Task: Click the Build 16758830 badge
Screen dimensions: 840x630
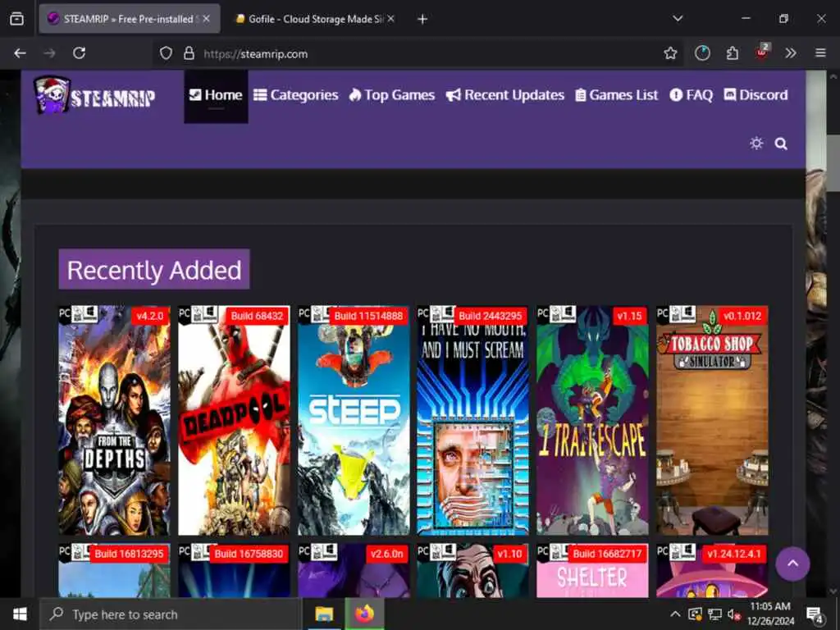Action: click(249, 554)
